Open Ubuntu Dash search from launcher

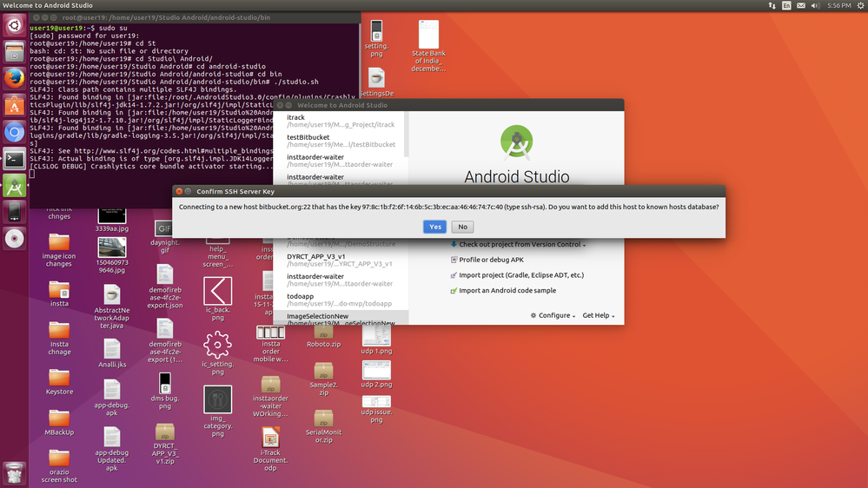tap(15, 25)
